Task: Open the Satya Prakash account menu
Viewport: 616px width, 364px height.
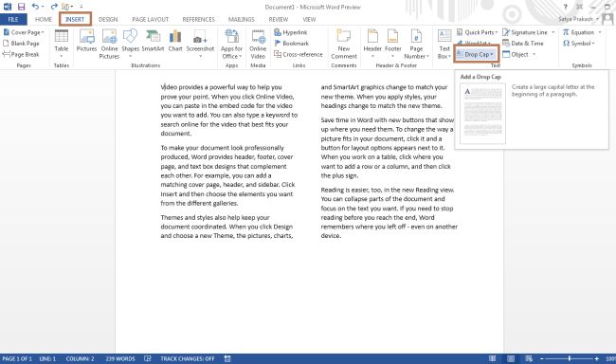Action: (x=578, y=19)
